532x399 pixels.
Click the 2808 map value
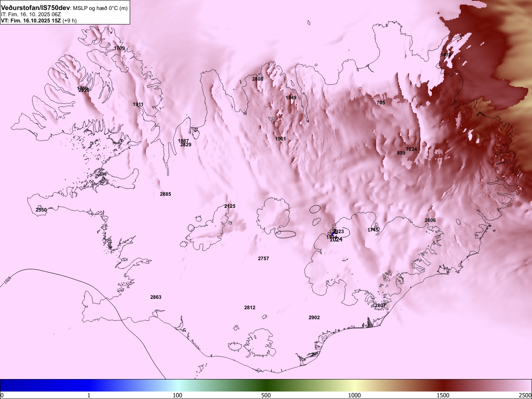(258, 79)
